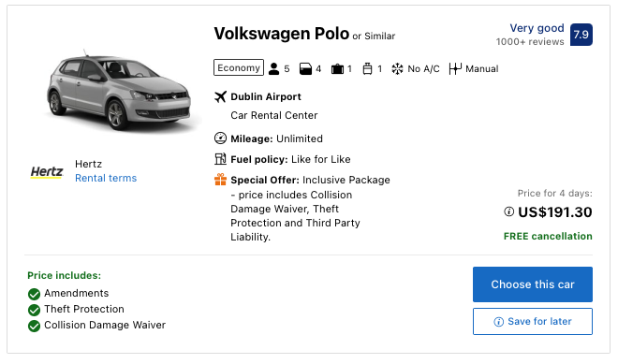Click the manual gearbox transmission icon

[x=455, y=69]
